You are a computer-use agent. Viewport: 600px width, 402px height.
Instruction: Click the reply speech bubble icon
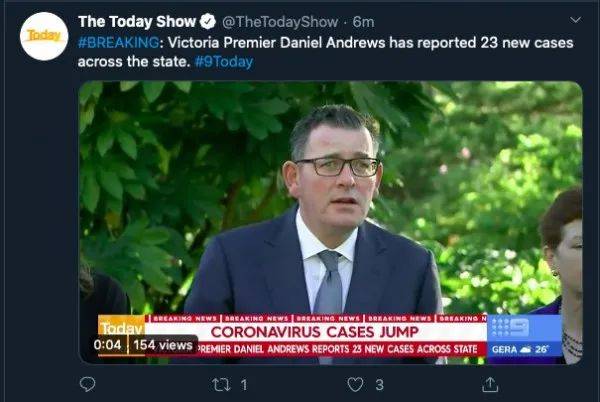pos(87,384)
